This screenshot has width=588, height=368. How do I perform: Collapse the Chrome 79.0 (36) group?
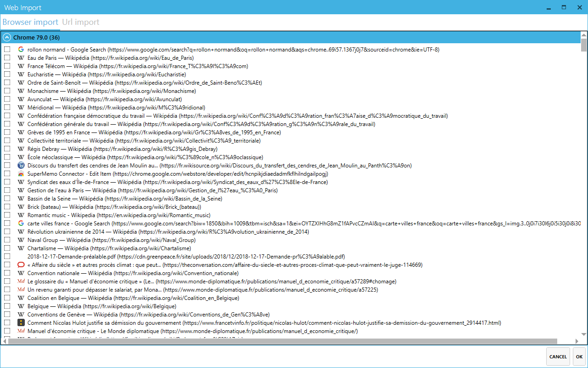[7, 37]
